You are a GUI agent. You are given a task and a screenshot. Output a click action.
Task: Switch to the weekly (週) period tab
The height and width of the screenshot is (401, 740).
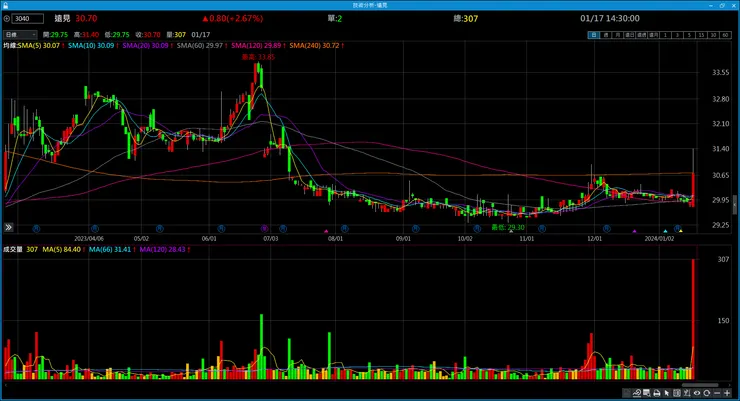(x=606, y=35)
